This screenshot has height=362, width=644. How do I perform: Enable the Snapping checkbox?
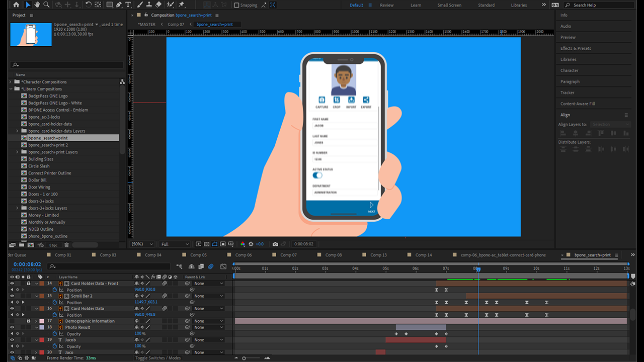(236, 5)
